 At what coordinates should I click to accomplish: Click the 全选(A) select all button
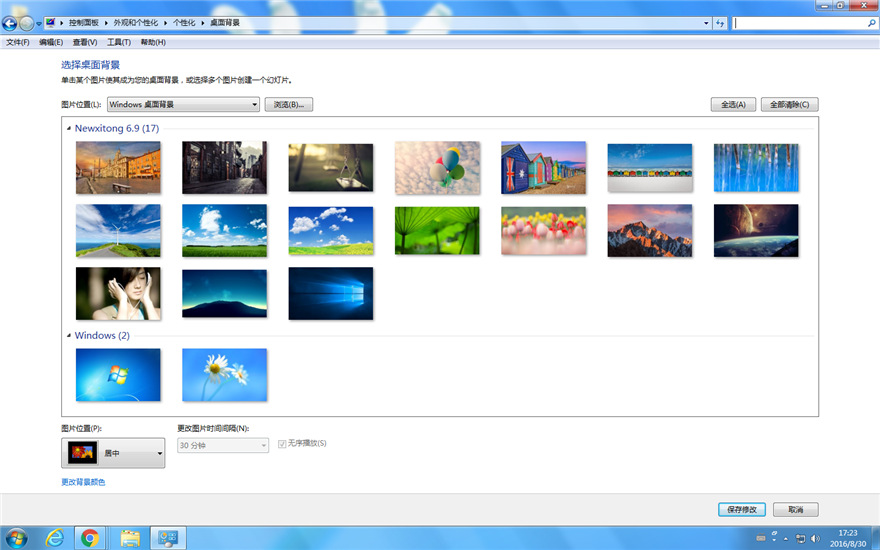tap(733, 104)
